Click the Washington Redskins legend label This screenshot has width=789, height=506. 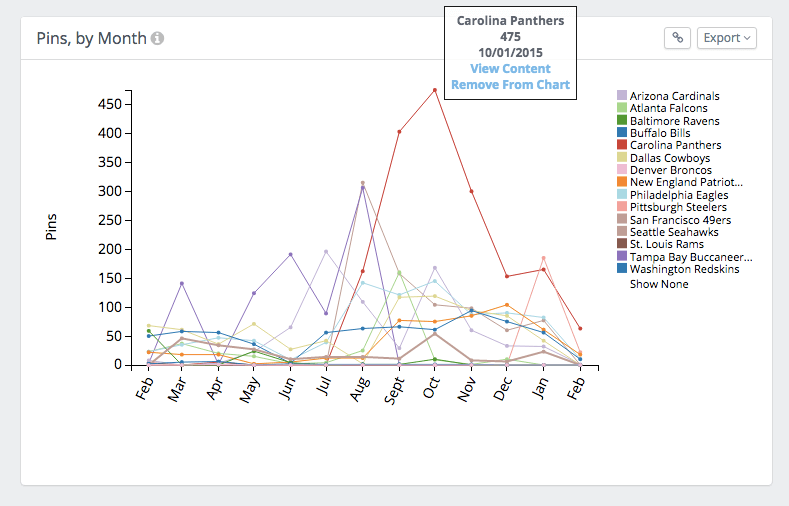[684, 269]
